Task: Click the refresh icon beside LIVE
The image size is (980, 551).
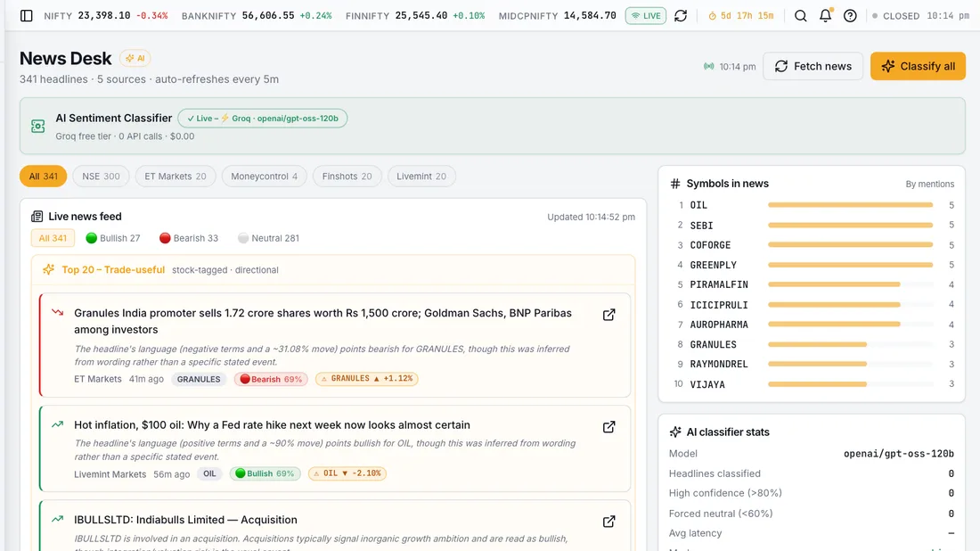Action: (681, 16)
